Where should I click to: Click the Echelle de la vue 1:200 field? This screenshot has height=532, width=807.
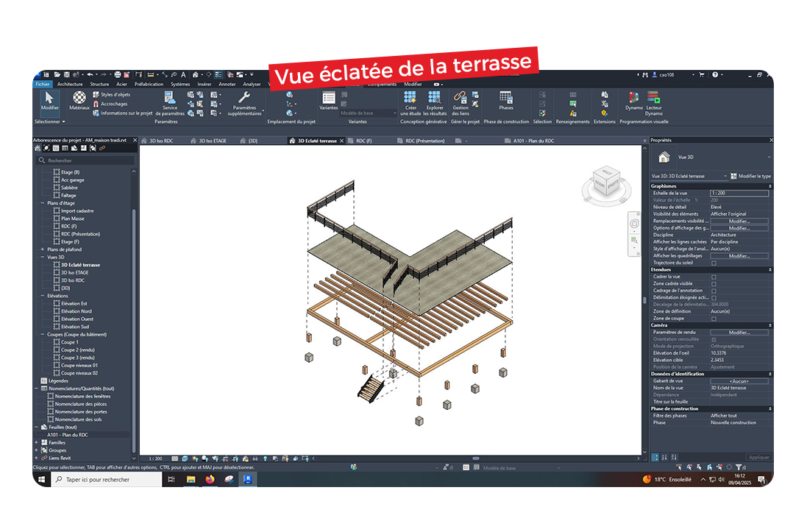tap(739, 193)
